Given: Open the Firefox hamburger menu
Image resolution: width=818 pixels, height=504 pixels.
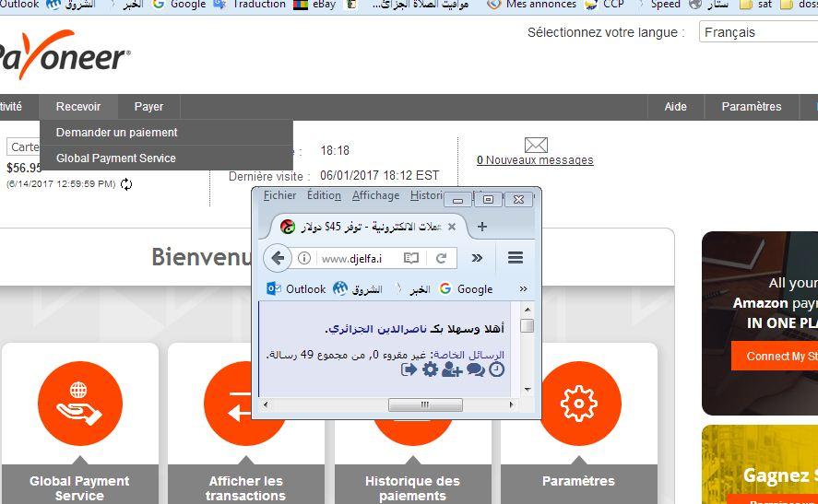Looking at the screenshot, I should (x=516, y=257).
